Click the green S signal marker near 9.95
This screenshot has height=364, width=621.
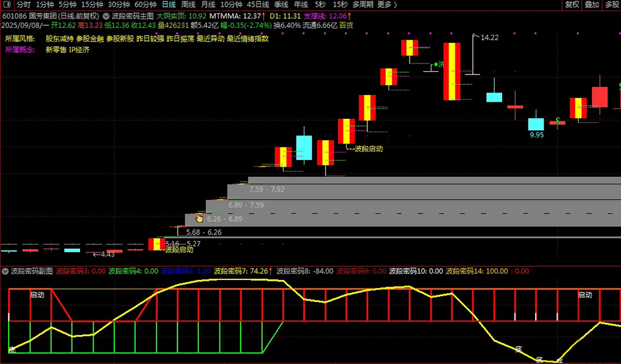click(x=558, y=121)
